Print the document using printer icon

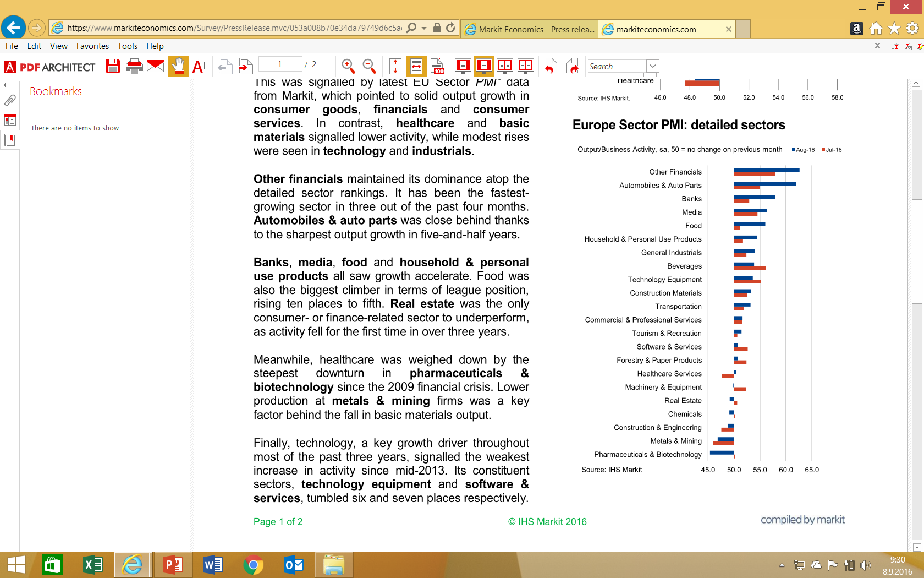[134, 66]
